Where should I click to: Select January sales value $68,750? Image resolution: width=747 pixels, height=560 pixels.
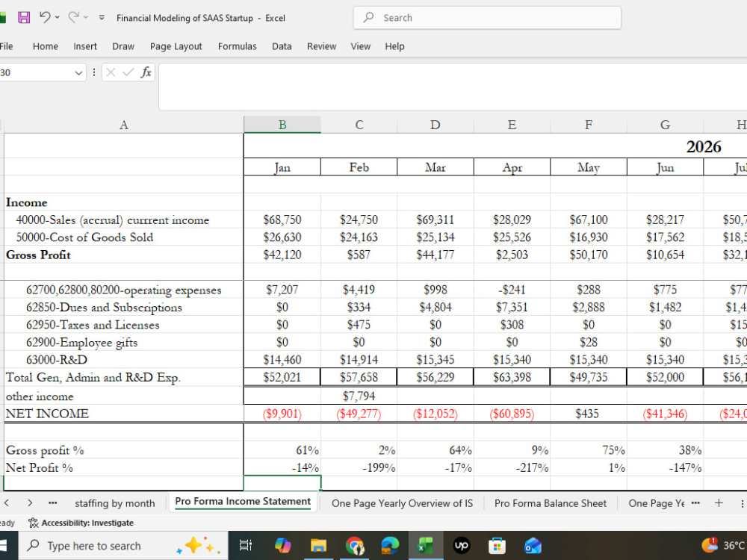282,220
